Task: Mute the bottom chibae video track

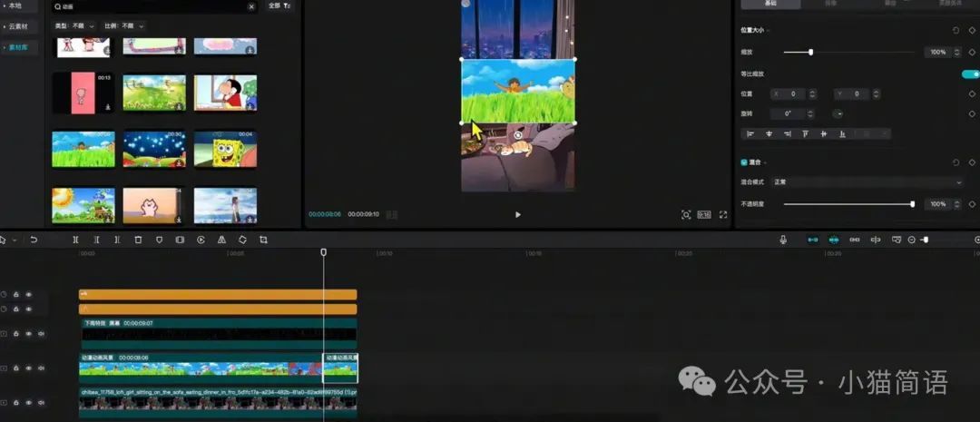Action: coord(41,403)
